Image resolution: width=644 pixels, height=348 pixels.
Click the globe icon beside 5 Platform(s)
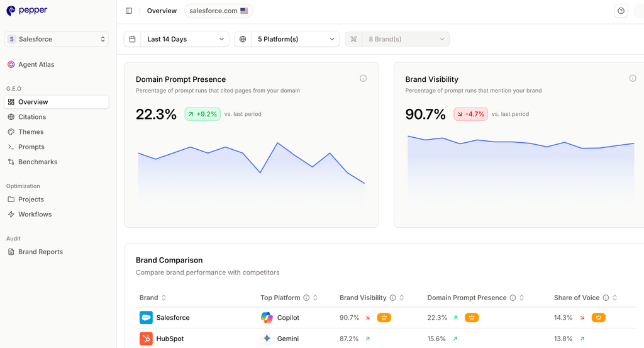243,39
